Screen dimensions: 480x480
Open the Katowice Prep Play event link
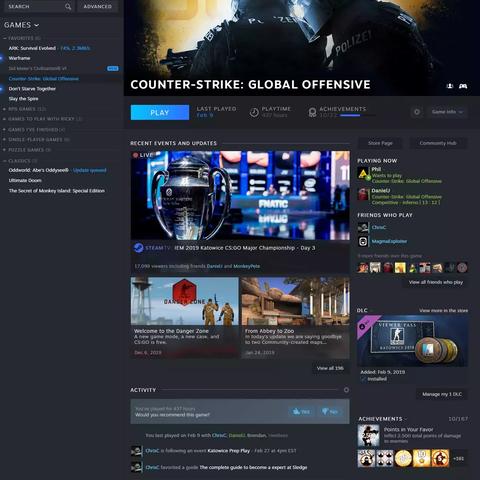coord(229,451)
